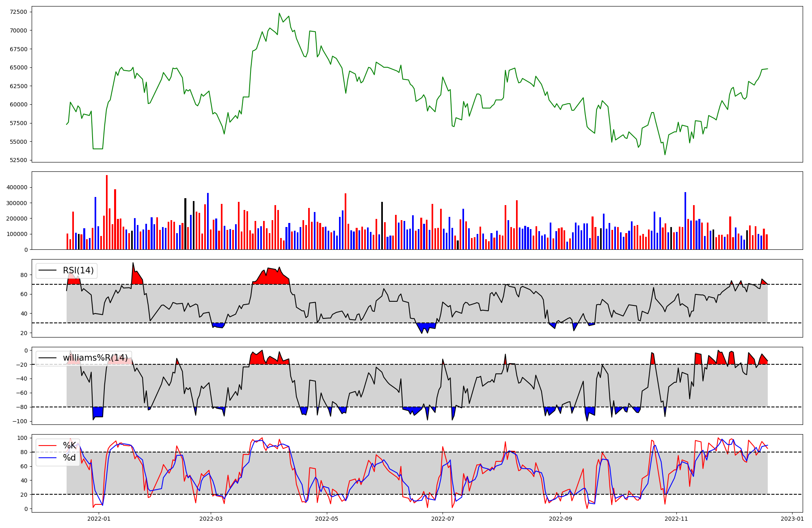Viewport: 812px width, 528px height.
Task: Click the 100000 volume axis label
Action: pyautogui.click(x=17, y=234)
